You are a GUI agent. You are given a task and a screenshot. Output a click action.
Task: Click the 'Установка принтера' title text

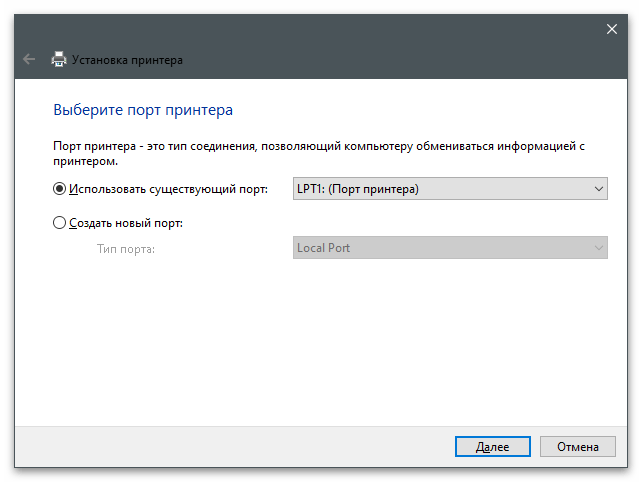pyautogui.click(x=129, y=60)
